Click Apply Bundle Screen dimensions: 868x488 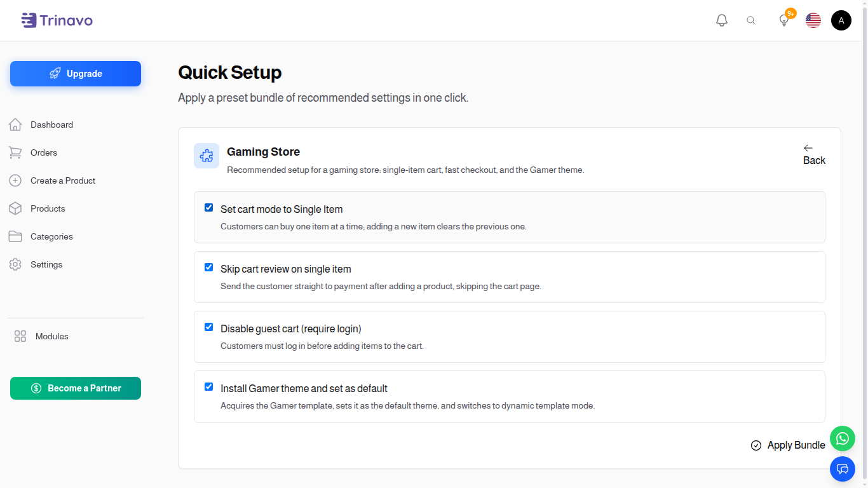(788, 445)
